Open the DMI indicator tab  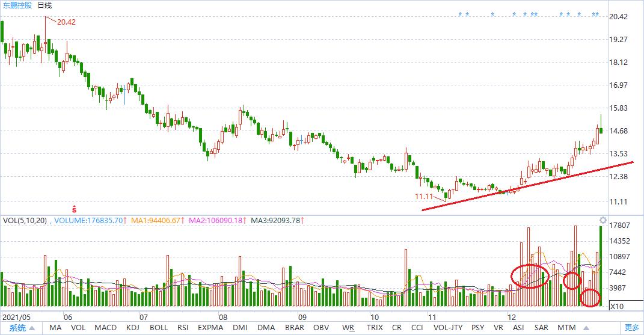(x=241, y=328)
